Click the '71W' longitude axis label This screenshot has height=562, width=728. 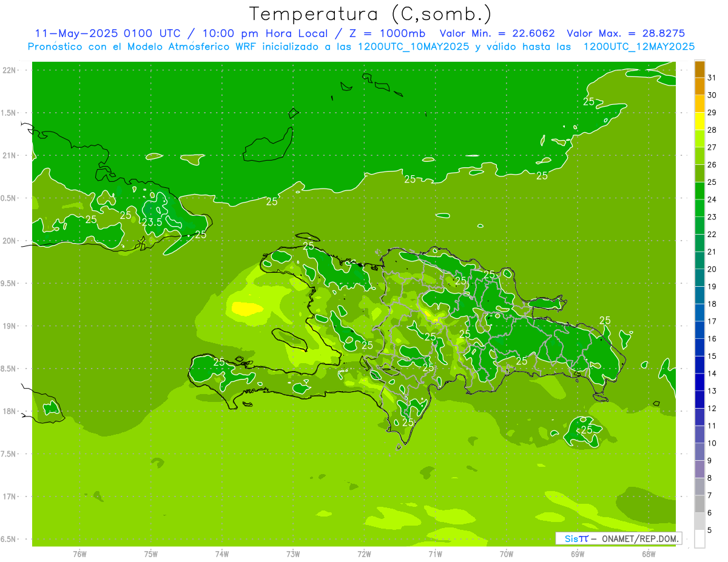click(435, 554)
